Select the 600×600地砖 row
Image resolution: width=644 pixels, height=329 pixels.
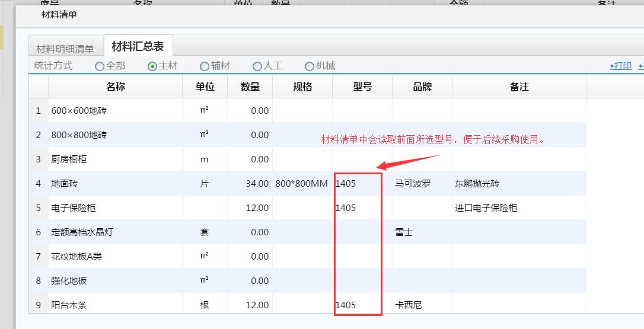(79, 111)
